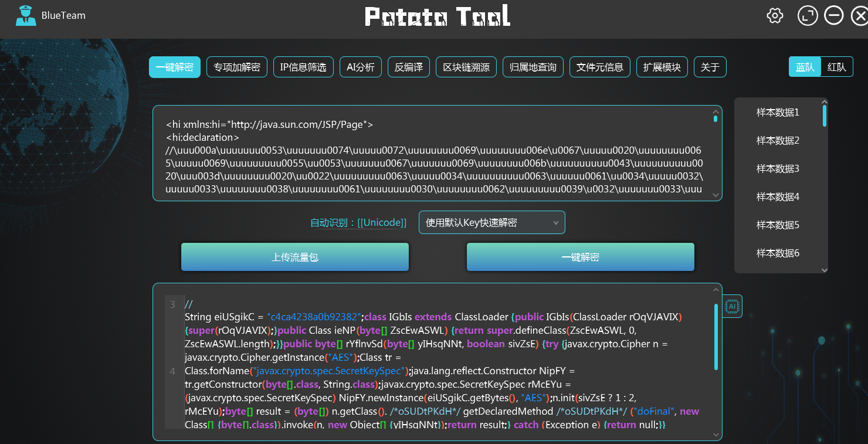The width and height of the screenshot is (868, 444).
Task: Click the output area scrollbar thumb
Action: click(x=716, y=337)
